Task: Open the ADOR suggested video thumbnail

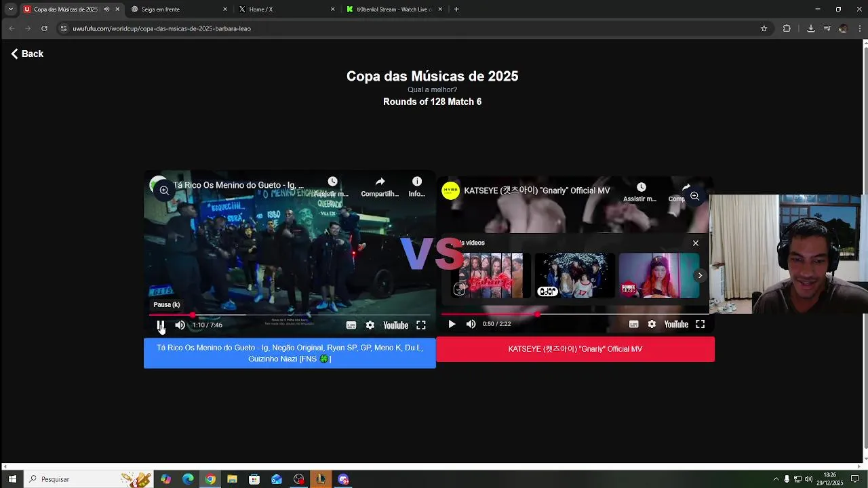Action: click(575, 275)
